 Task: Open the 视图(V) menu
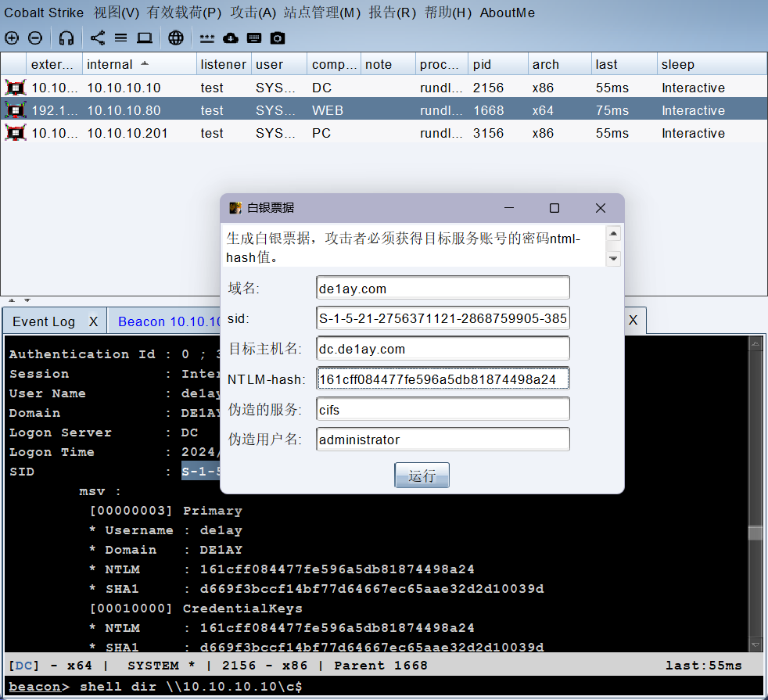click(x=117, y=13)
